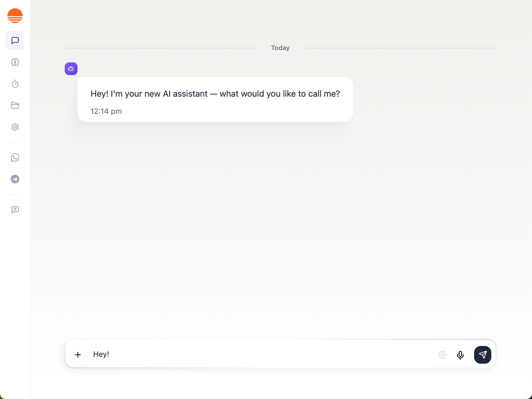Enable voice input with the microphone icon

[460, 354]
